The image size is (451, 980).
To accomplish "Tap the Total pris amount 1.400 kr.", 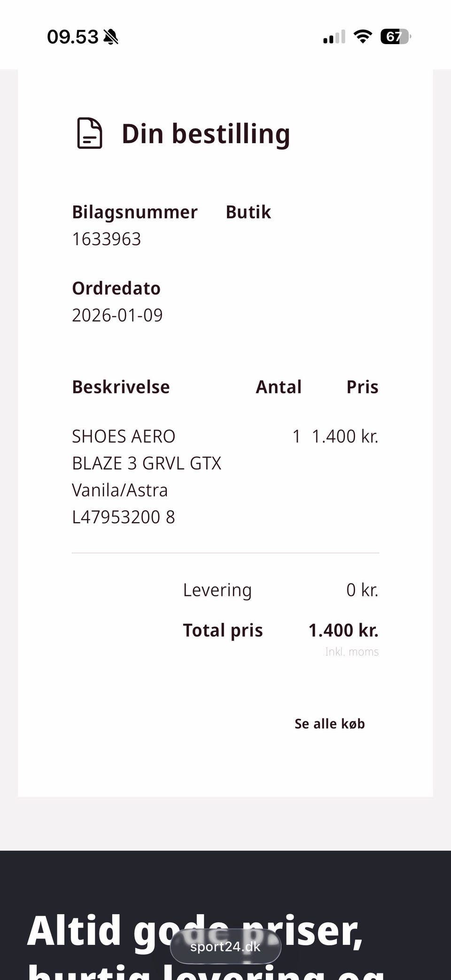I will [x=343, y=630].
